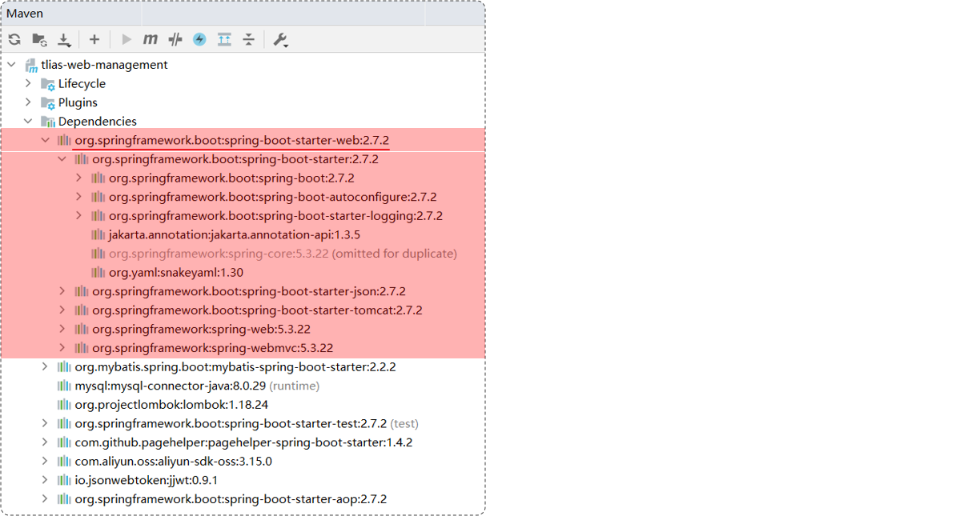Click the Run Maven Build play icon

126,39
